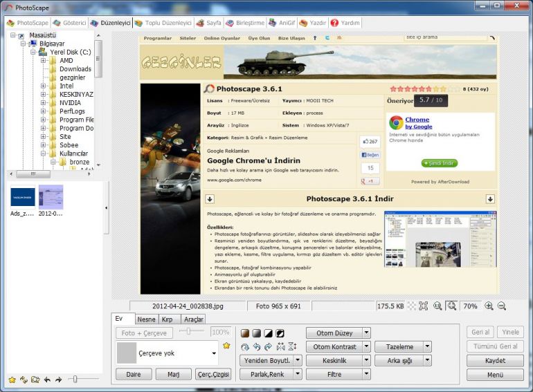Rotate the photo 90 degrees counterclockwise
The height and width of the screenshot is (392, 533).
[257, 347]
